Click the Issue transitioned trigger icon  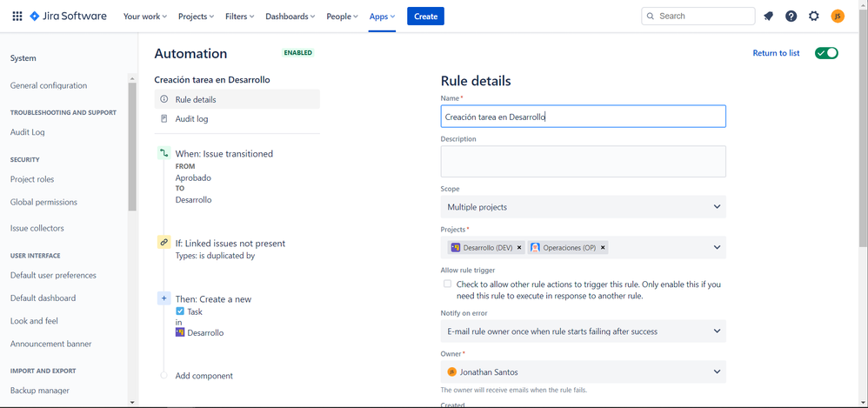[164, 153]
